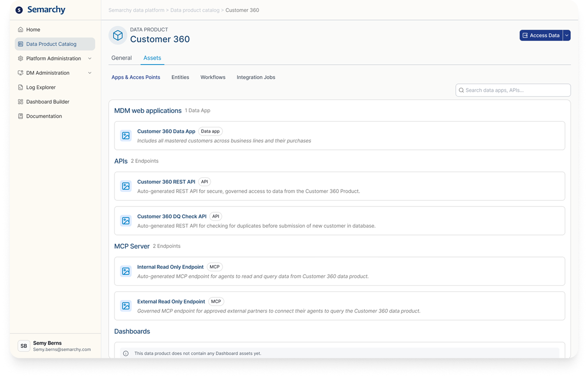Click the Internal Read Only Endpoint icon
The width and height of the screenshot is (588, 378).
click(126, 271)
